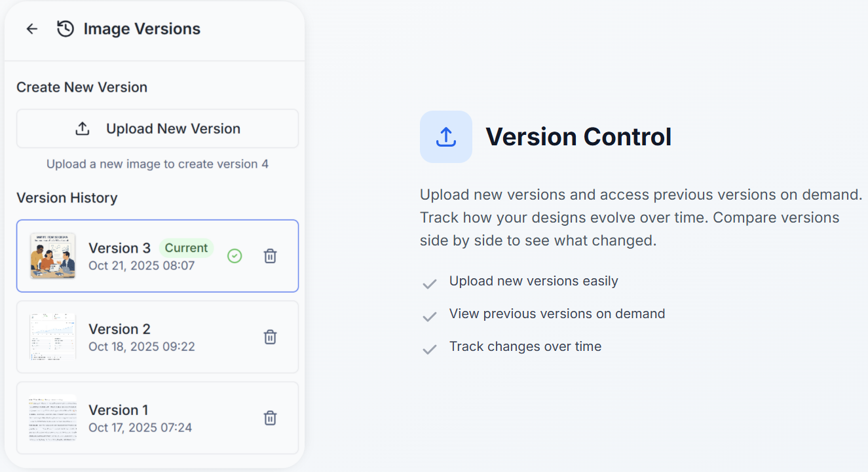868x472 pixels.
Task: Click the green checkmark on Version 3
Action: (x=235, y=255)
